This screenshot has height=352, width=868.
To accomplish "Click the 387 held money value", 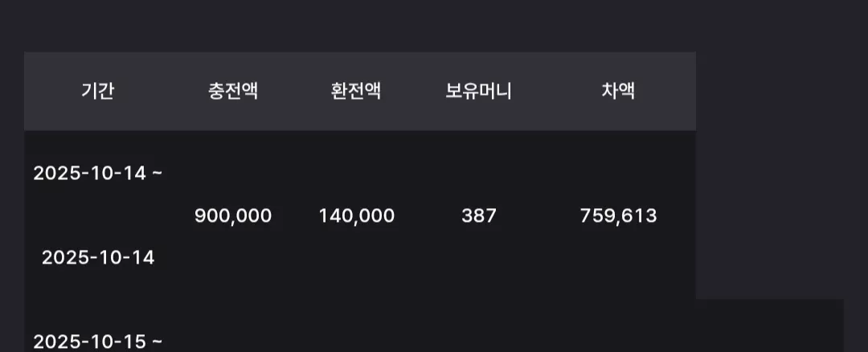I will pyautogui.click(x=479, y=216).
